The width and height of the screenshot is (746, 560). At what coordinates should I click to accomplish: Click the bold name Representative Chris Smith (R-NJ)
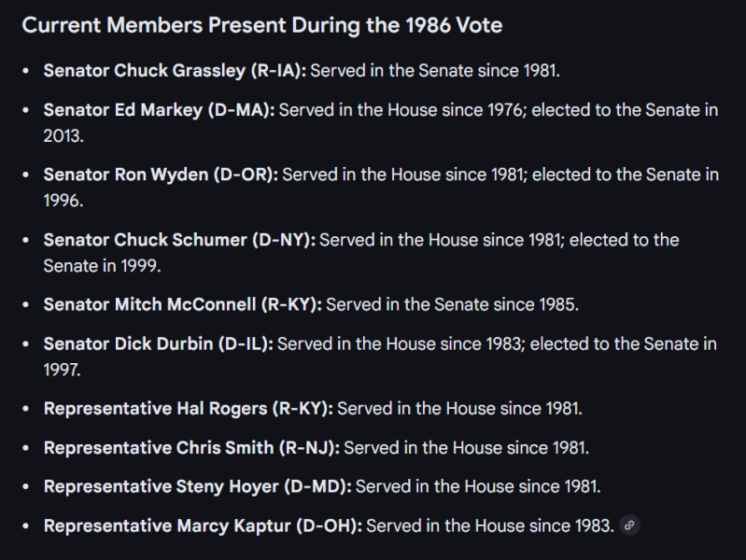click(x=191, y=448)
